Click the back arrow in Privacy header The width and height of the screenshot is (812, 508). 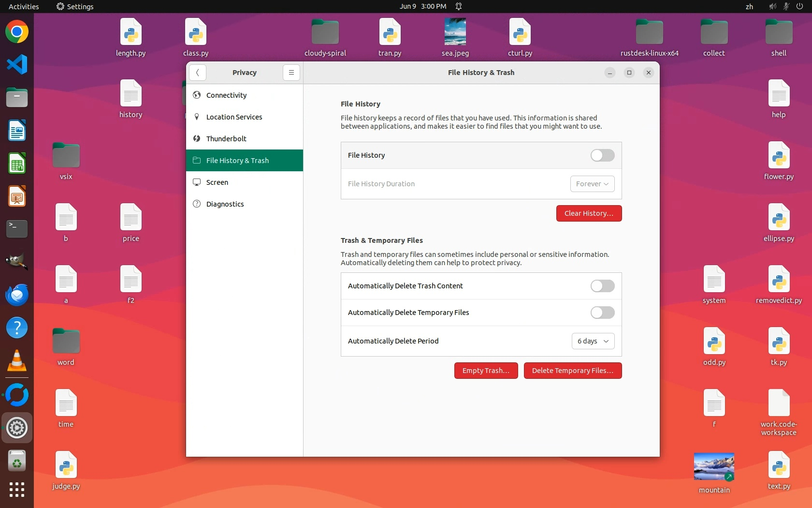(x=197, y=73)
